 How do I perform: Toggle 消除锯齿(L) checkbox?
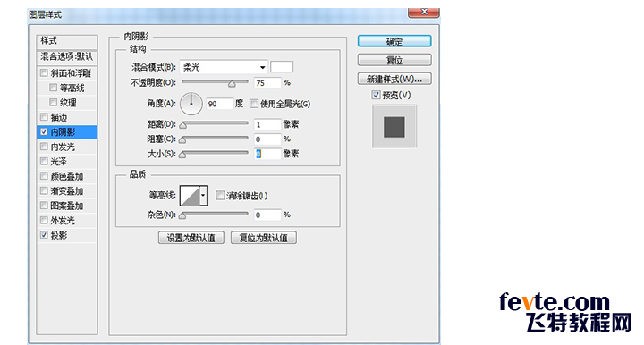click(220, 195)
